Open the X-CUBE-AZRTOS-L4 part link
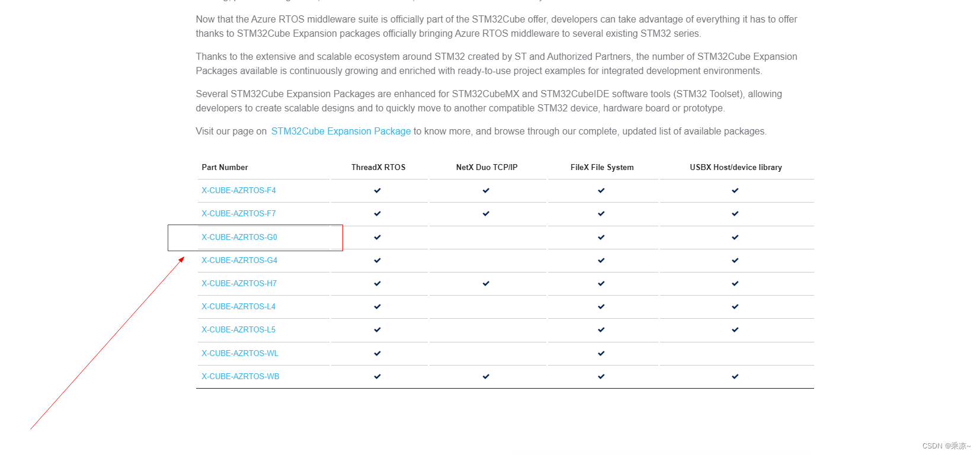 pos(239,306)
